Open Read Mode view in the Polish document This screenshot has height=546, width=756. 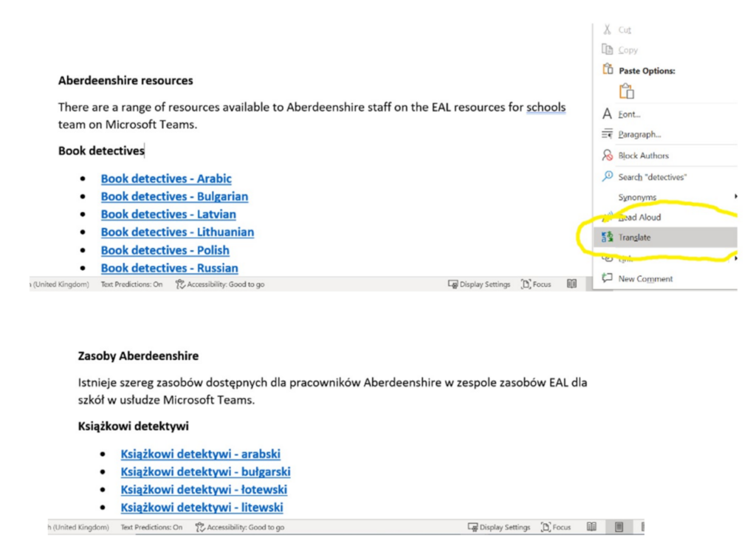tap(591, 527)
